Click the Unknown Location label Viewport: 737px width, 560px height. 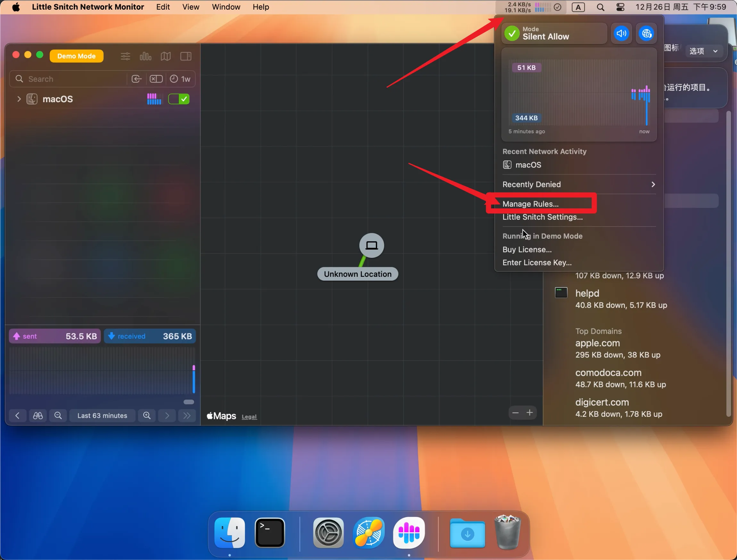tap(358, 274)
